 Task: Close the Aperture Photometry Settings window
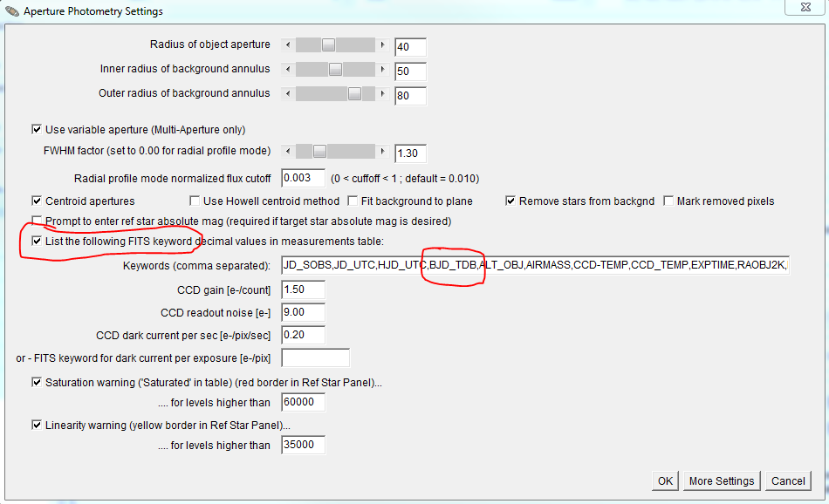[806, 8]
